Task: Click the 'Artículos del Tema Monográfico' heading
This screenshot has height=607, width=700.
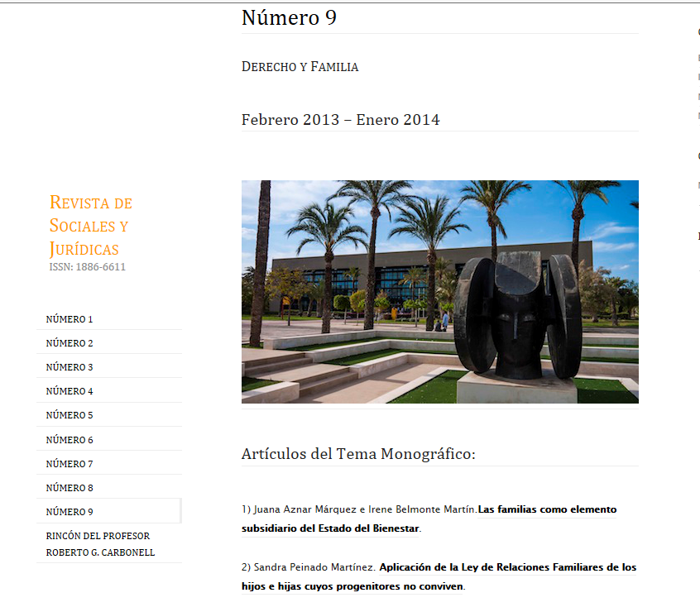Action: [358, 454]
